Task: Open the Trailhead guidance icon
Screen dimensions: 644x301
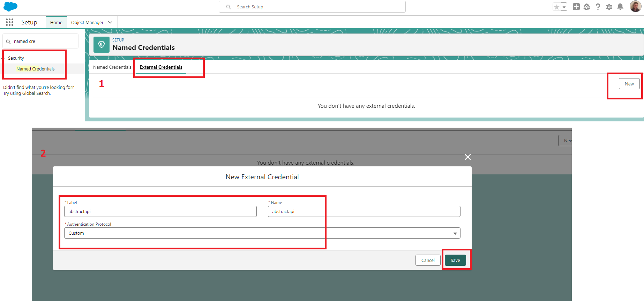Action: (587, 7)
